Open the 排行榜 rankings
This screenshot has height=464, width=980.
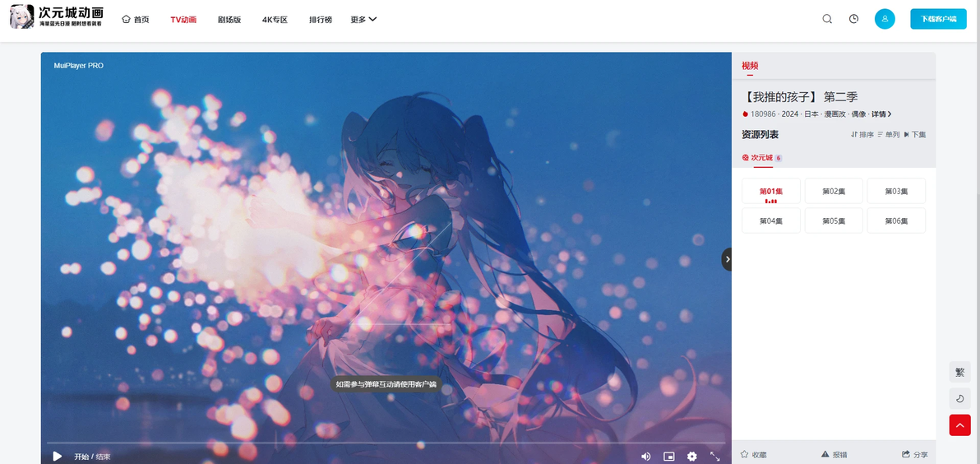[x=321, y=20]
